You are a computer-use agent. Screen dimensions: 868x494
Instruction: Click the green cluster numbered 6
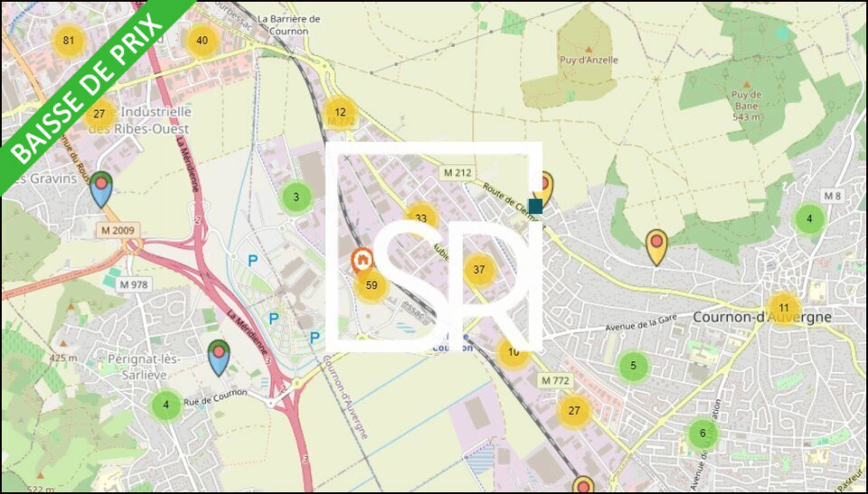[703, 433]
